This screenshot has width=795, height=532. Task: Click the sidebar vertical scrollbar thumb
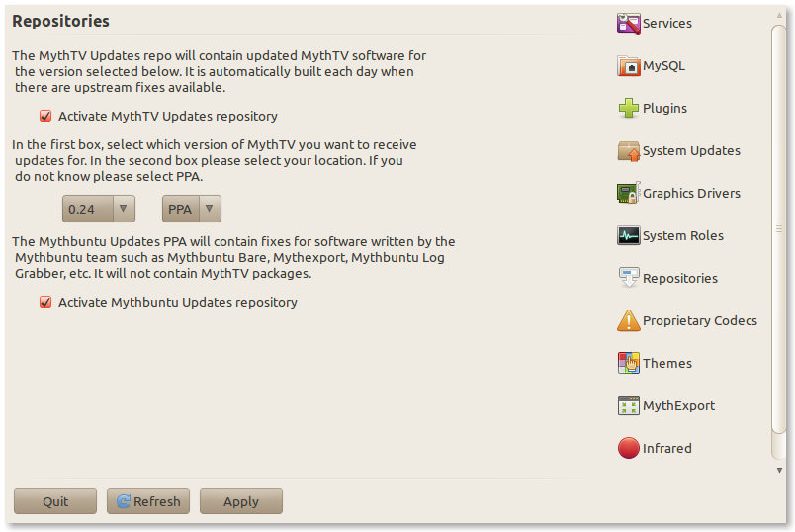click(x=779, y=228)
